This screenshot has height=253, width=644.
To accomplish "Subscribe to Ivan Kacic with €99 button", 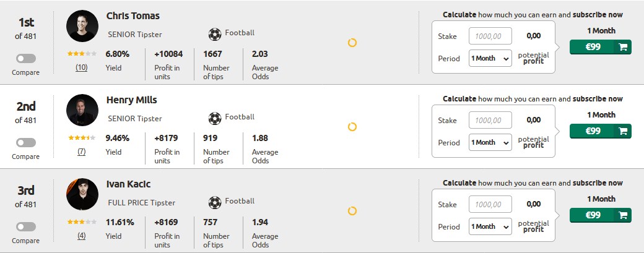I will coord(600,215).
